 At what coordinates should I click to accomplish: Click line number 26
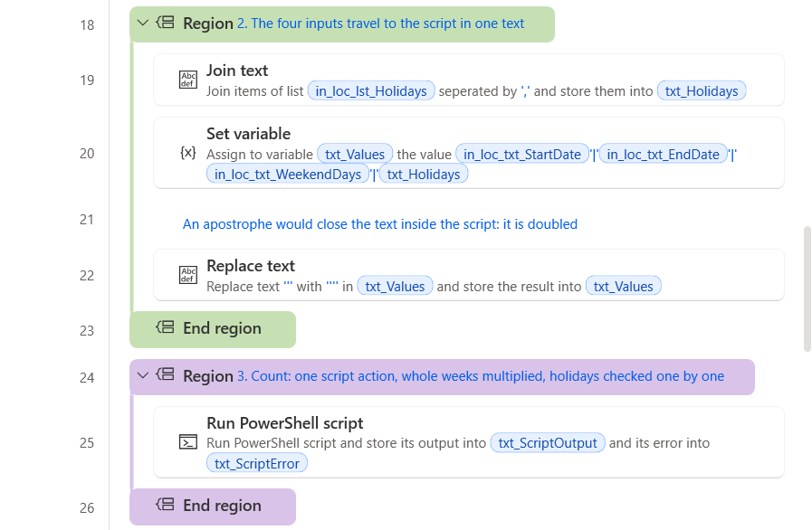click(x=87, y=507)
